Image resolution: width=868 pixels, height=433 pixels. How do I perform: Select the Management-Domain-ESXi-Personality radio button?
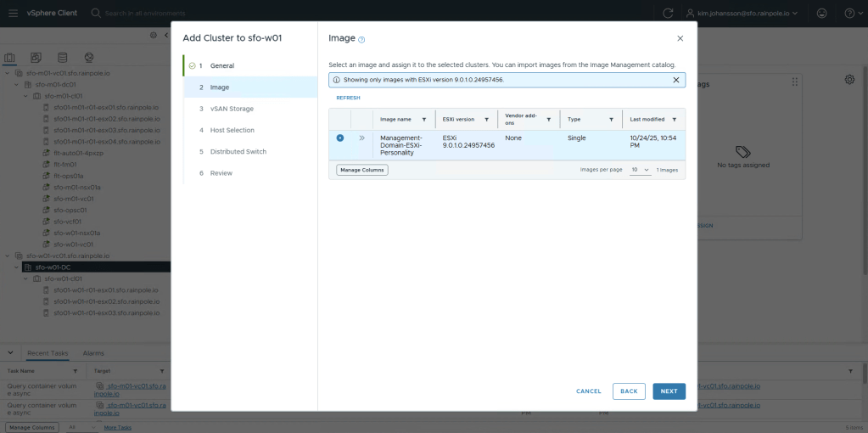click(340, 138)
